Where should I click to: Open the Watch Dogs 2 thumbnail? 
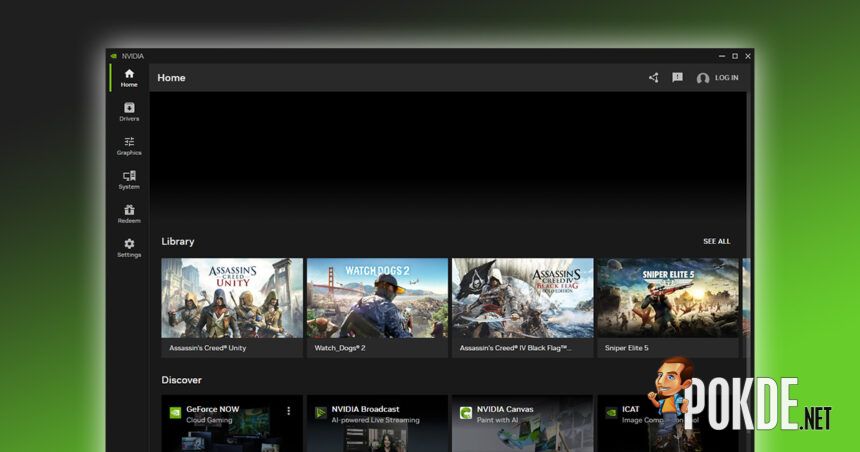377,298
